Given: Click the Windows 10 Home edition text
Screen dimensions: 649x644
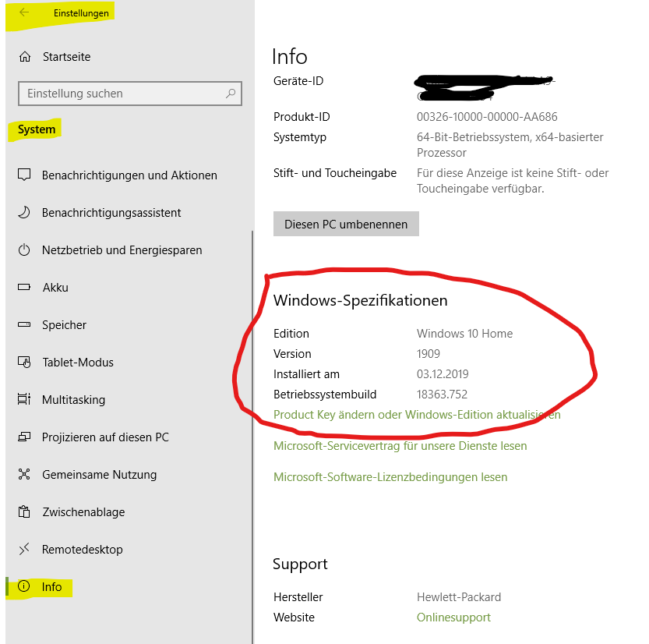Looking at the screenshot, I should (x=465, y=334).
